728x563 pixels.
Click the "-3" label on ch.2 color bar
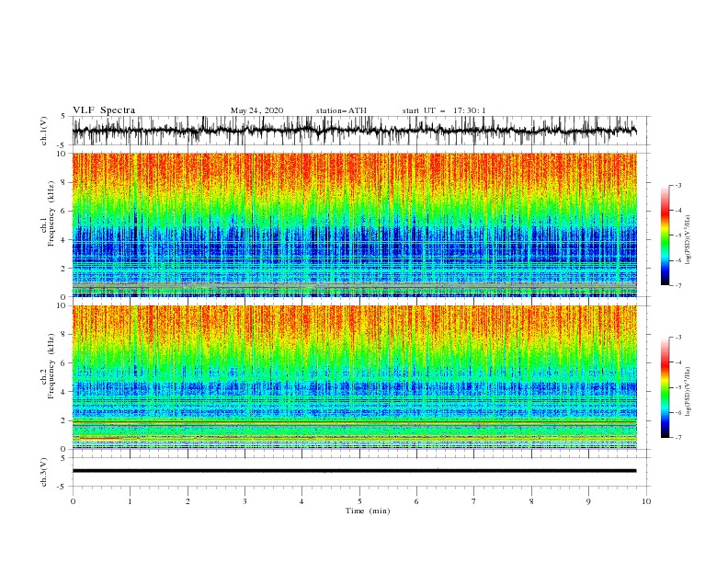tap(678, 338)
